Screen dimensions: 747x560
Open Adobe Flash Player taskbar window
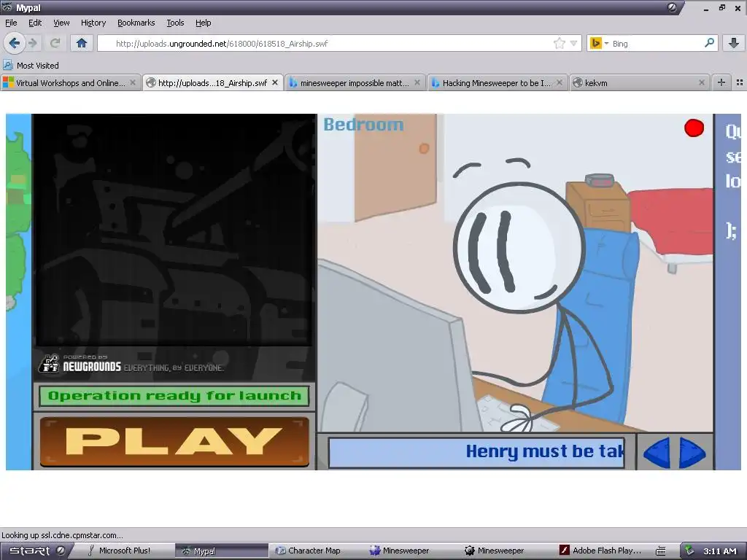(x=600, y=551)
